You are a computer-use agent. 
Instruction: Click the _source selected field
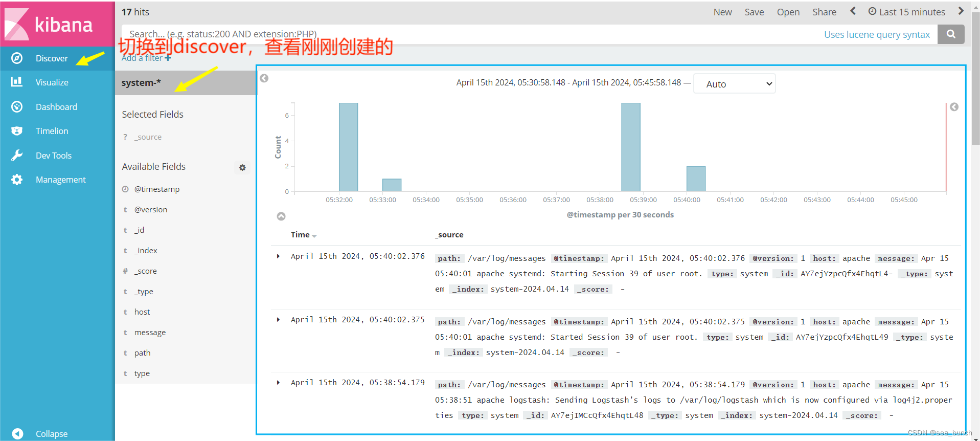148,137
